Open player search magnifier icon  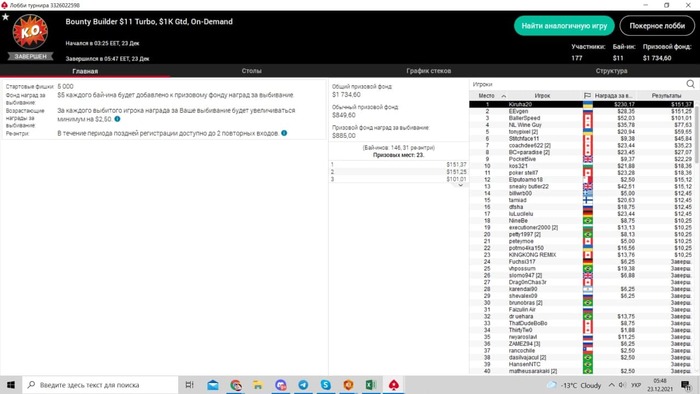point(690,84)
